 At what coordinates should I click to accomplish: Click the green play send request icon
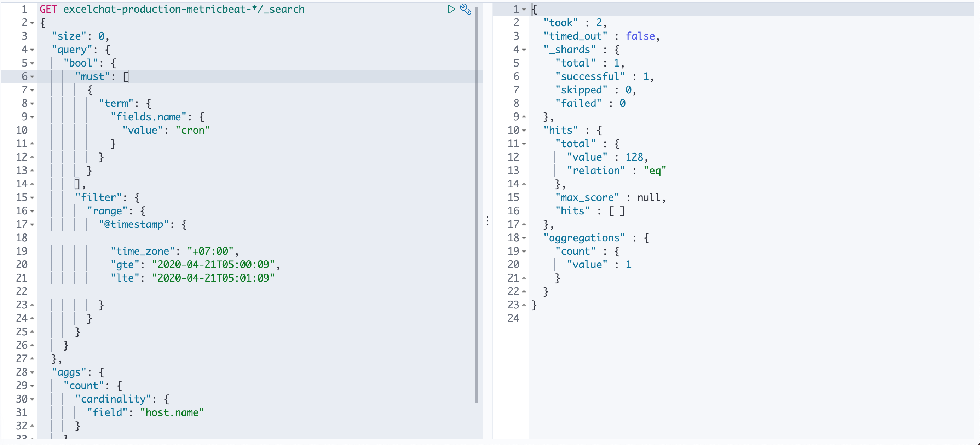(x=451, y=9)
